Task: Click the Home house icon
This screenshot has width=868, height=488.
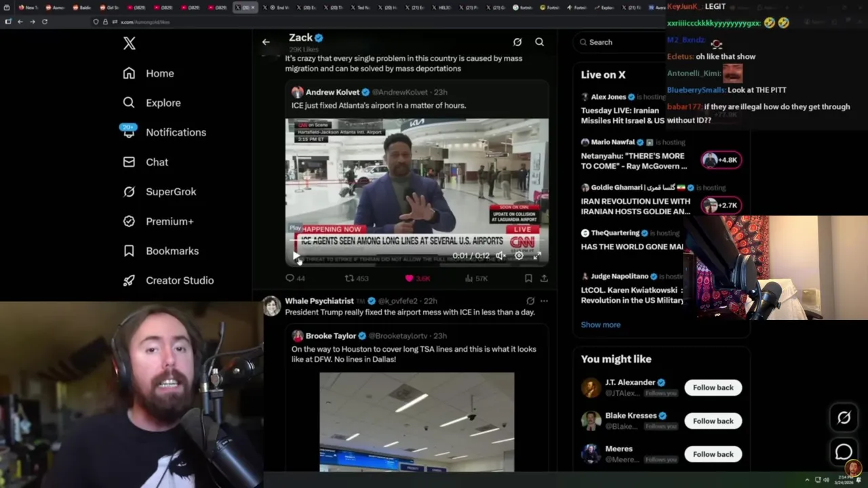Action: point(129,73)
